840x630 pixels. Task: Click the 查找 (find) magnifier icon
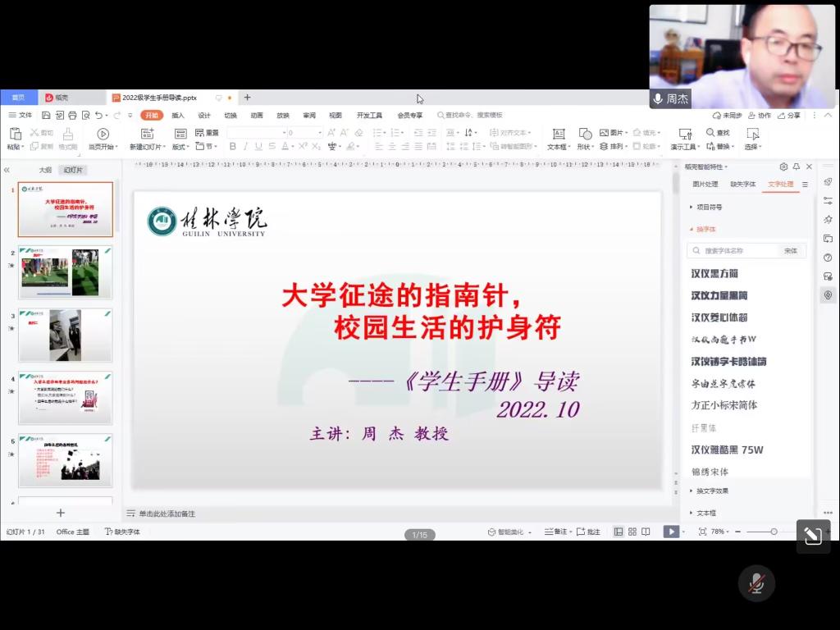pyautogui.click(x=710, y=133)
